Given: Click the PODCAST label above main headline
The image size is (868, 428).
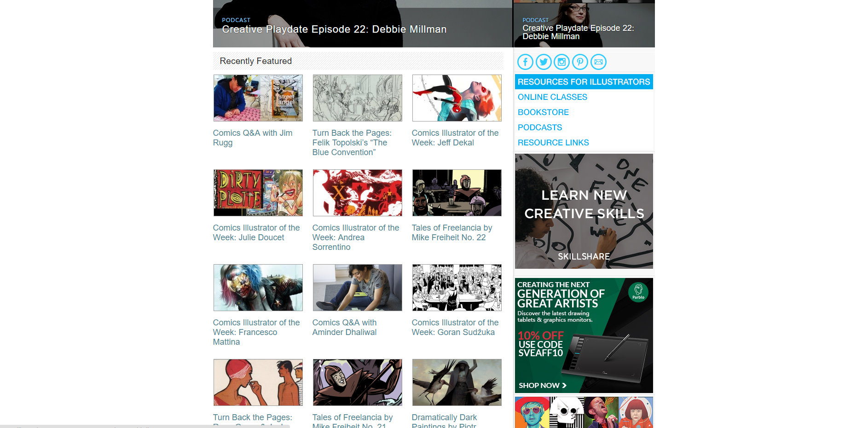Looking at the screenshot, I should (236, 20).
